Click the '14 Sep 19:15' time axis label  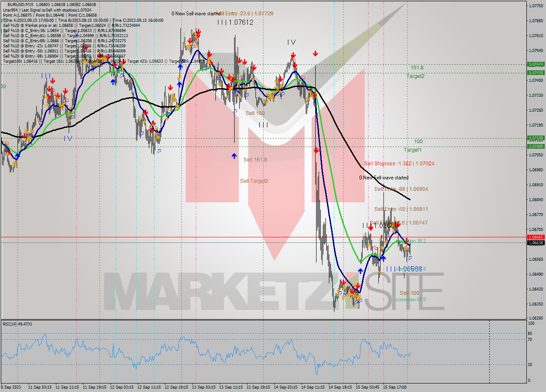[x=340, y=387]
